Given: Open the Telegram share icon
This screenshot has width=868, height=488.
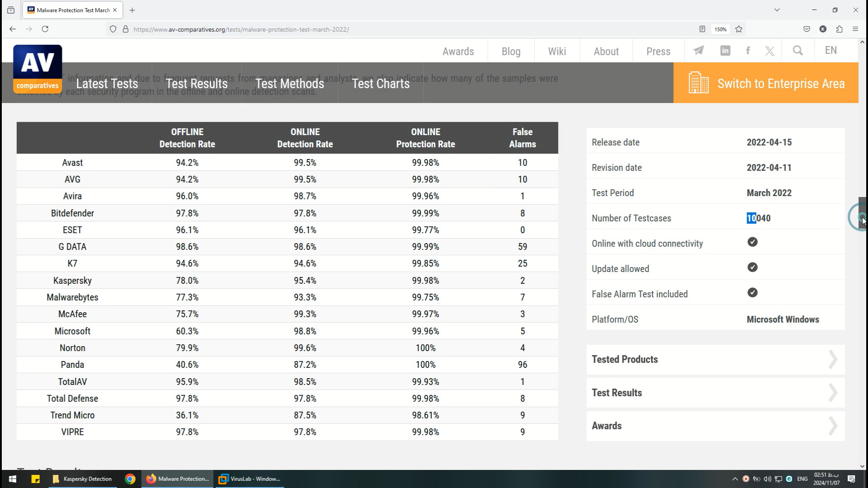Looking at the screenshot, I should pyautogui.click(x=698, y=51).
